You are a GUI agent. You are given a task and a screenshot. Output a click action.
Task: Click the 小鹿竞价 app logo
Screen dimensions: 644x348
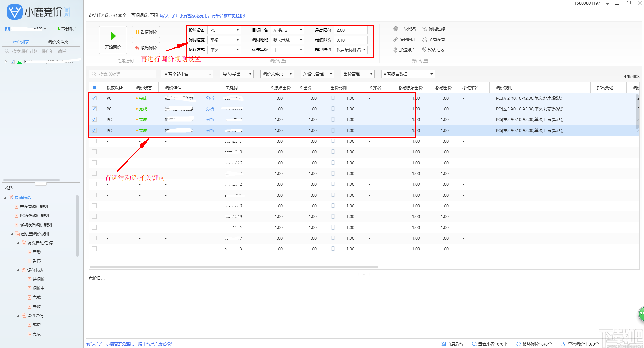[x=38, y=12]
